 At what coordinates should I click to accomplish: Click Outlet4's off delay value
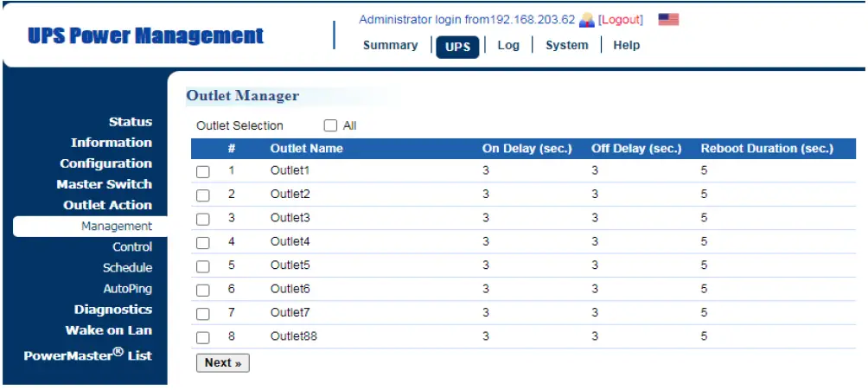[595, 242]
